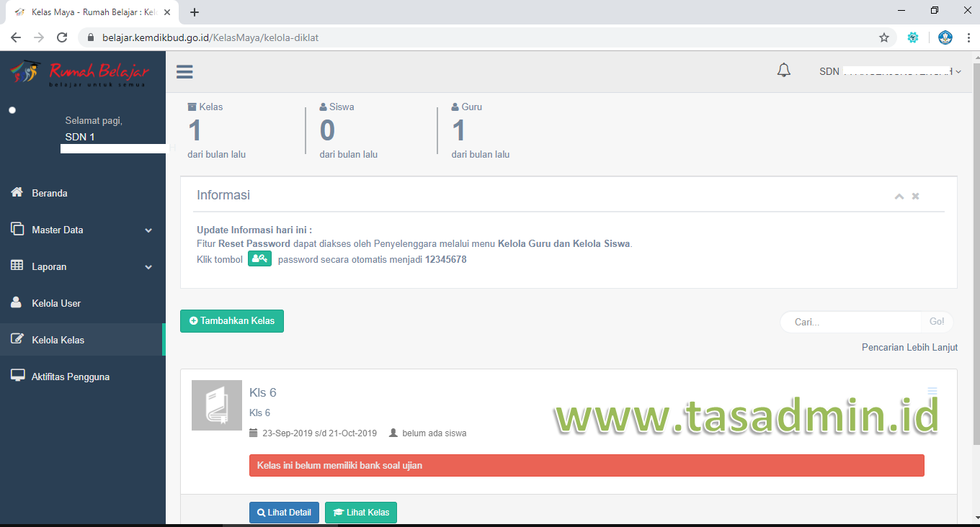Open the browser profile avatar
980x527 pixels.
[945, 37]
